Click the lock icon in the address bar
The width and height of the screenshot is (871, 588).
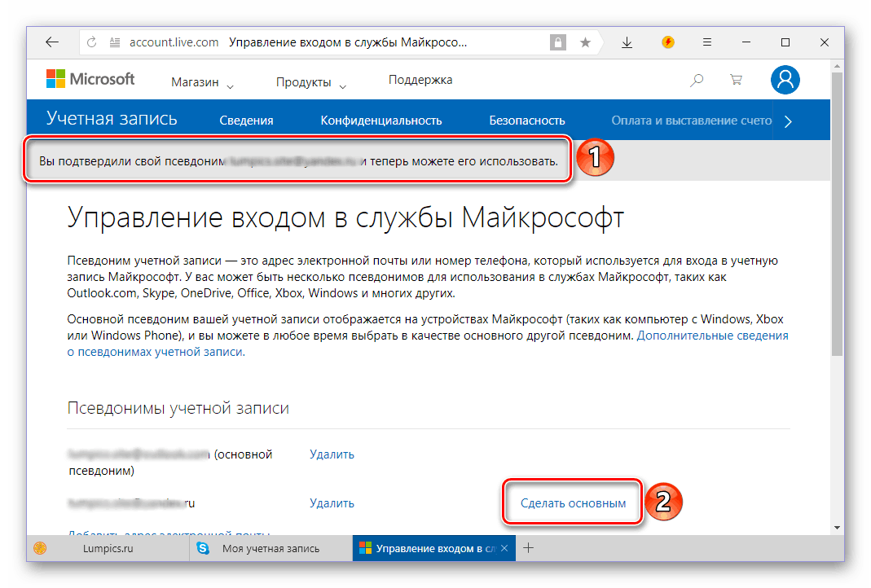tap(558, 42)
